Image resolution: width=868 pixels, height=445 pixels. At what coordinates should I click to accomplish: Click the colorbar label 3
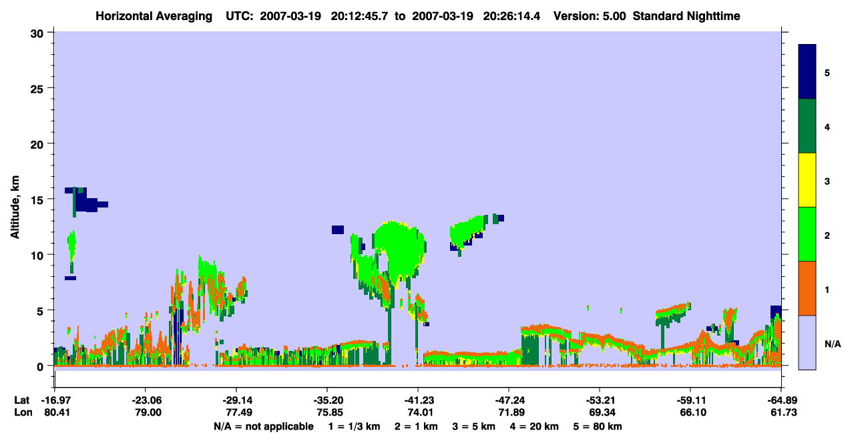click(827, 180)
